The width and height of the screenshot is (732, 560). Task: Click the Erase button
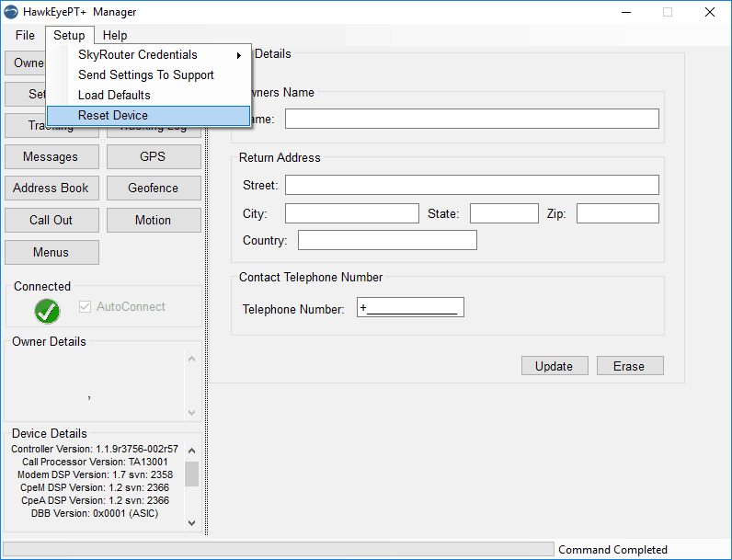click(630, 366)
